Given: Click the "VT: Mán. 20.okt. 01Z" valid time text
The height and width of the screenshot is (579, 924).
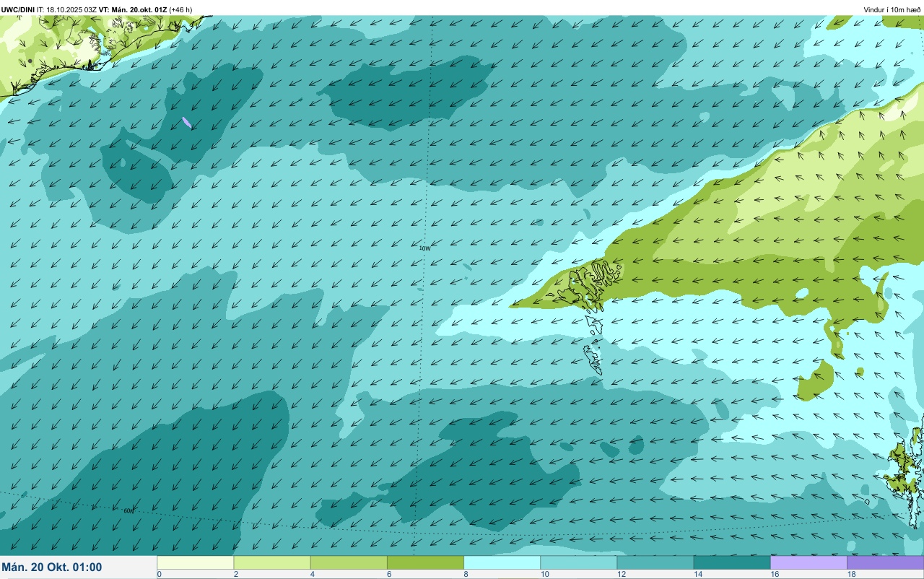Looking at the screenshot, I should click(x=133, y=9).
